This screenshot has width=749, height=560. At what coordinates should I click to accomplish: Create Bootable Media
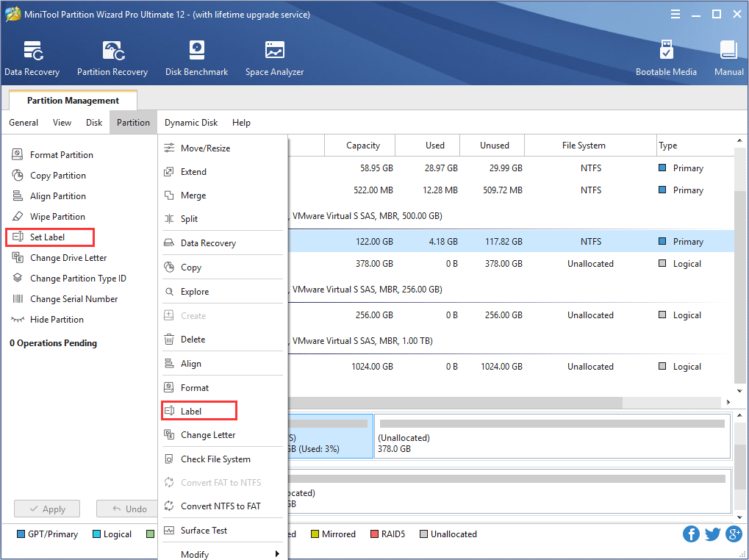tap(666, 57)
